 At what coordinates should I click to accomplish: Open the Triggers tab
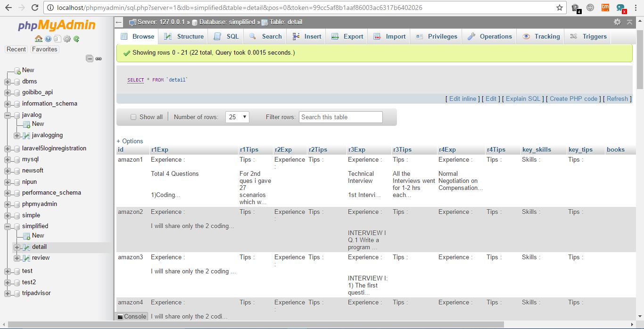588,36
